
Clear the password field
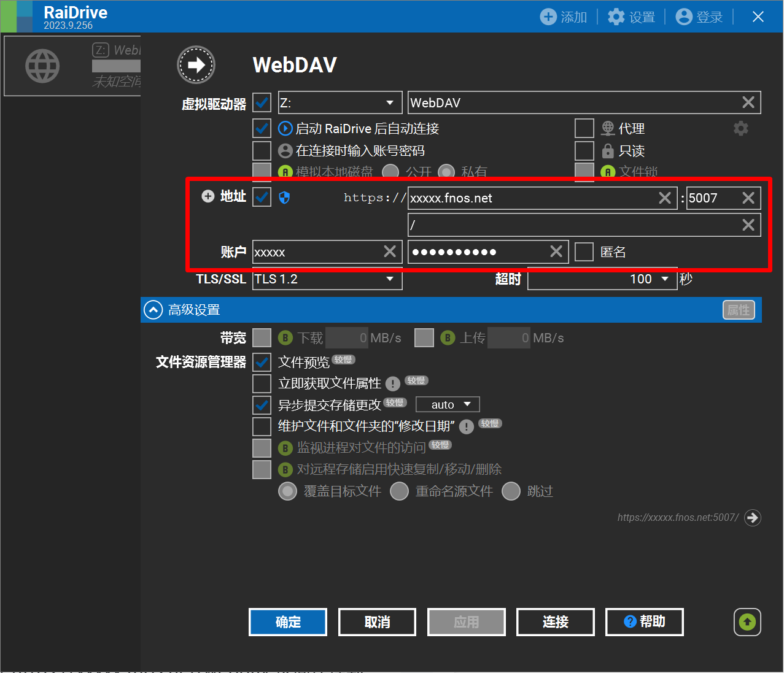pyautogui.click(x=556, y=252)
